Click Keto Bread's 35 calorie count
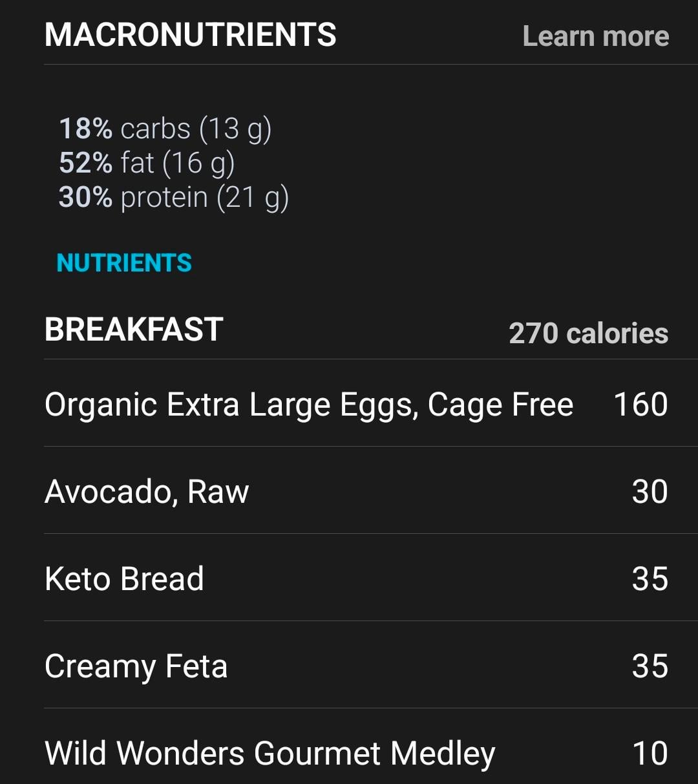Image resolution: width=698 pixels, height=784 pixels. (650, 579)
